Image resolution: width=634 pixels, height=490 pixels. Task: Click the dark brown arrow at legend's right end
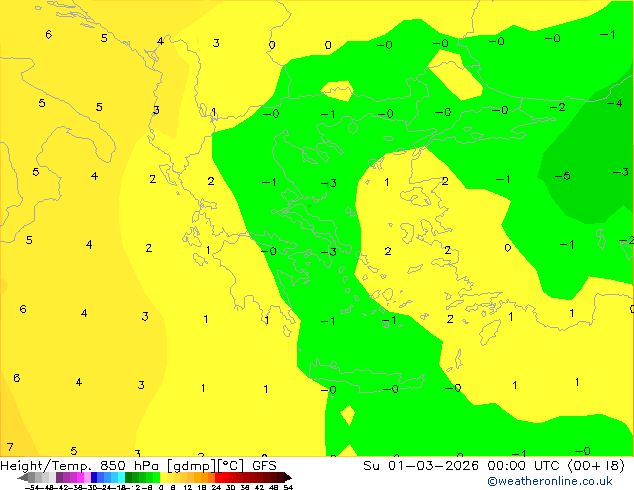(288, 477)
